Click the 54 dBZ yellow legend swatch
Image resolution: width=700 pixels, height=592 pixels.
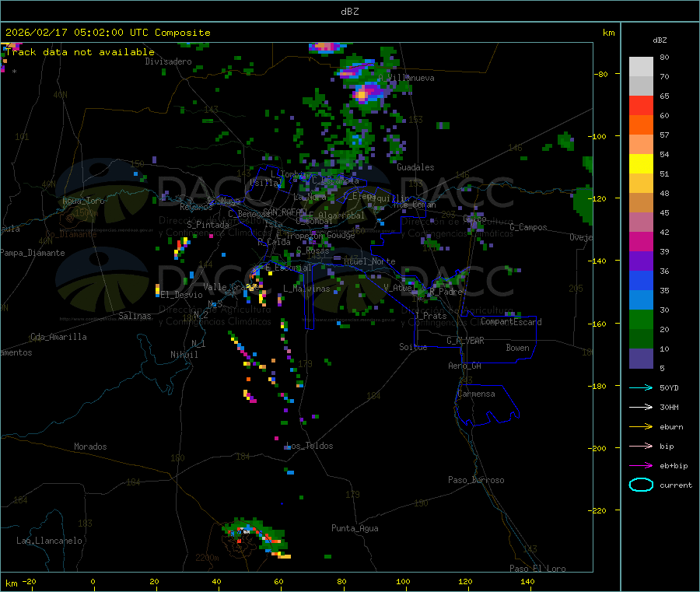(x=641, y=164)
